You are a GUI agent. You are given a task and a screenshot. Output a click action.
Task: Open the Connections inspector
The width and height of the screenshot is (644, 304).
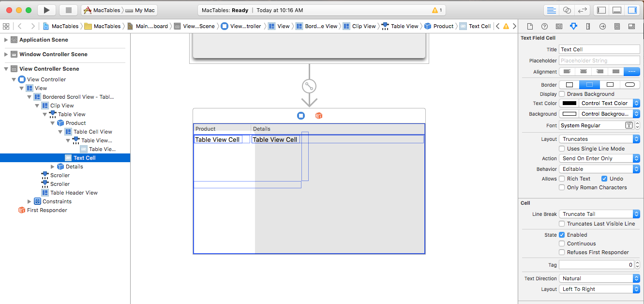point(602,26)
